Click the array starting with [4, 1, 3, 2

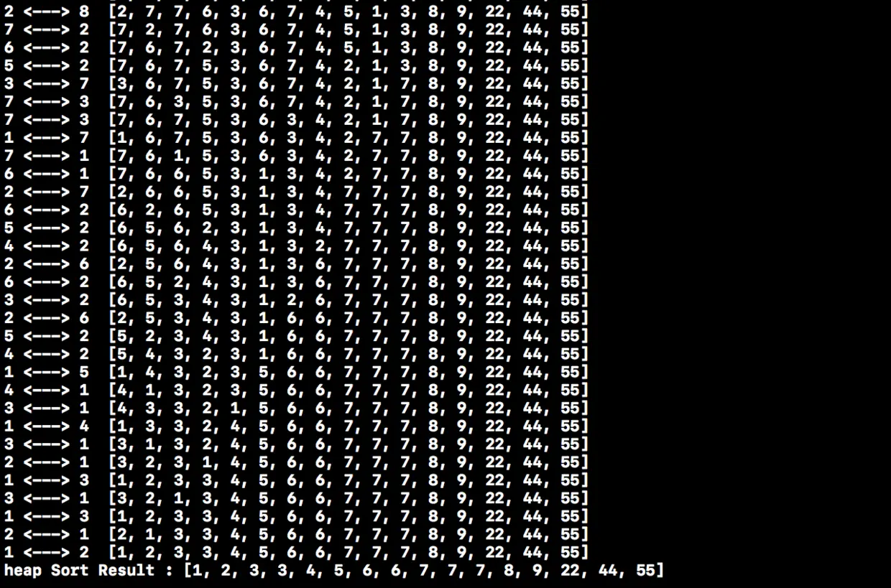[x=348, y=390]
